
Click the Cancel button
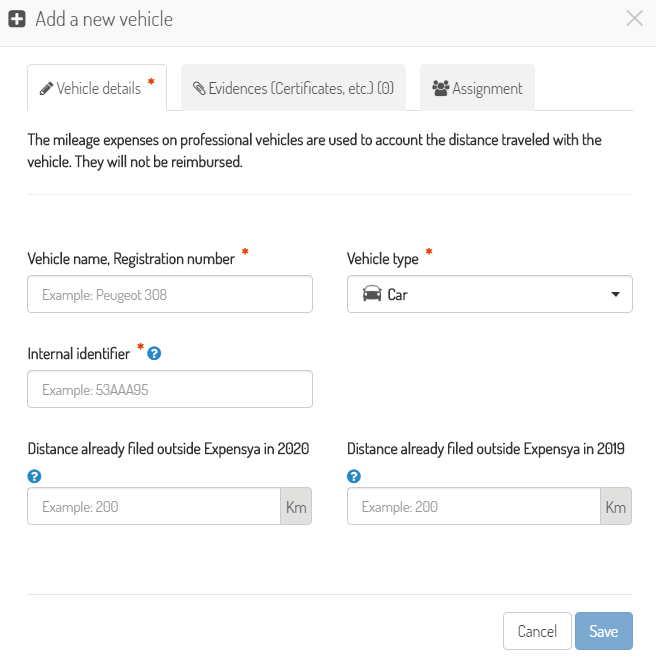click(537, 631)
